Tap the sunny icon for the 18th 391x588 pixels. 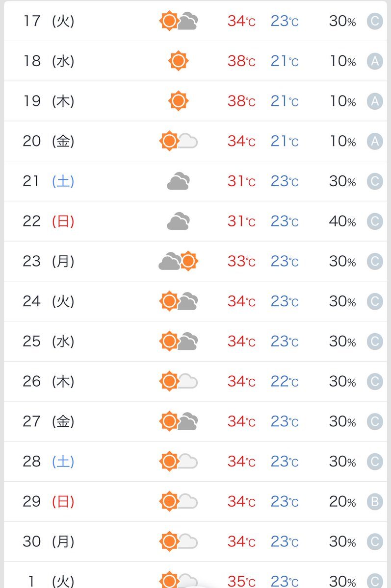point(178,61)
